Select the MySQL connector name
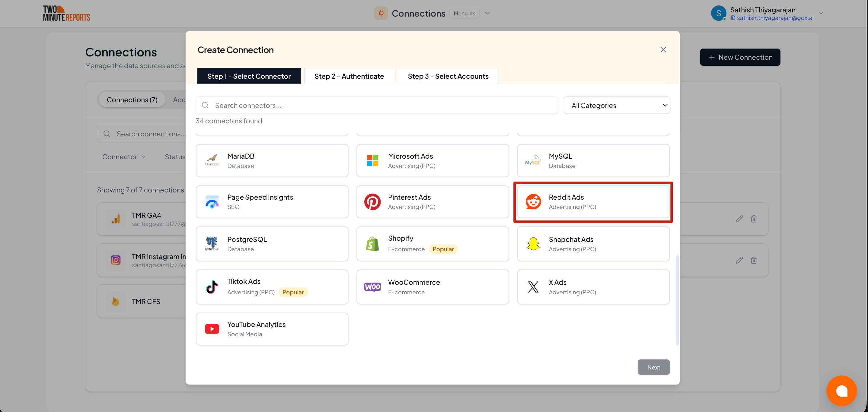 coord(560,156)
